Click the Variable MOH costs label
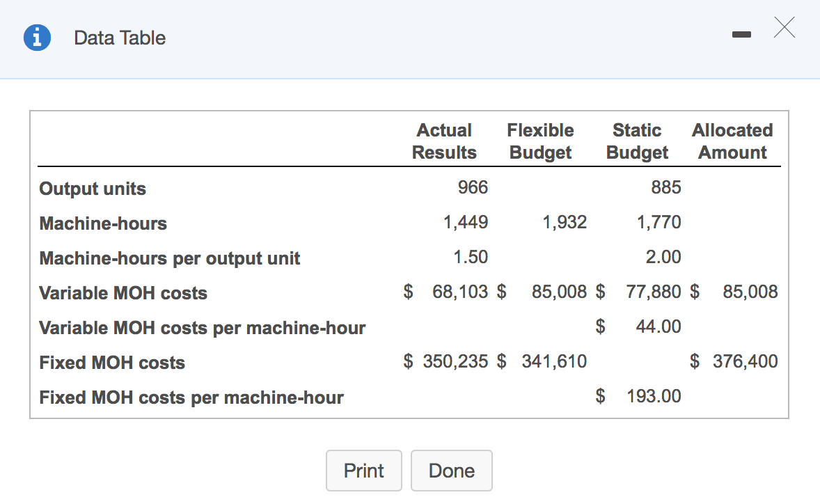Screen dimensions: 820x504 [x=123, y=293]
